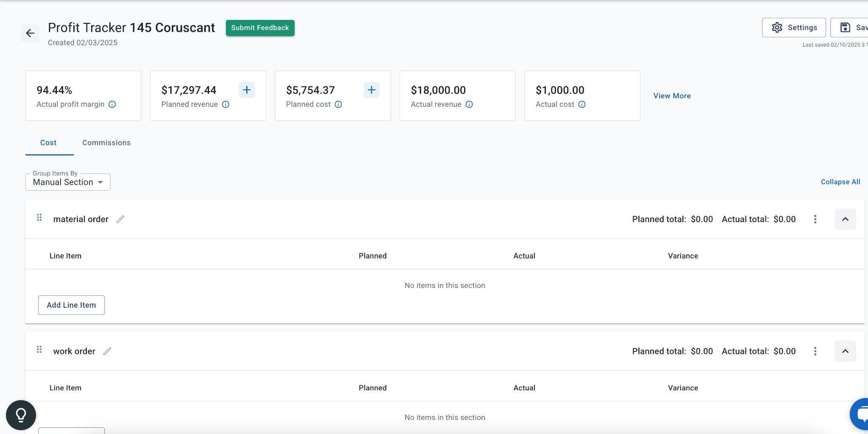Click the plus icon for Planned cost
This screenshot has height=434, width=868.
point(371,90)
